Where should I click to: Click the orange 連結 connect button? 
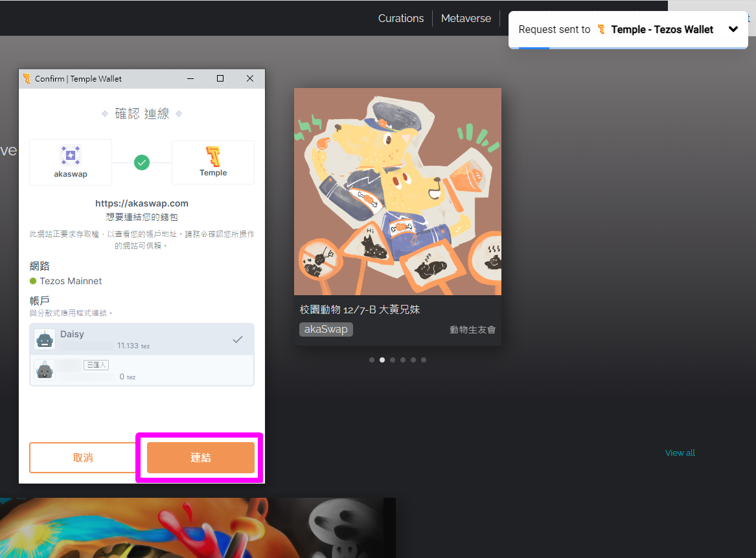(201, 457)
